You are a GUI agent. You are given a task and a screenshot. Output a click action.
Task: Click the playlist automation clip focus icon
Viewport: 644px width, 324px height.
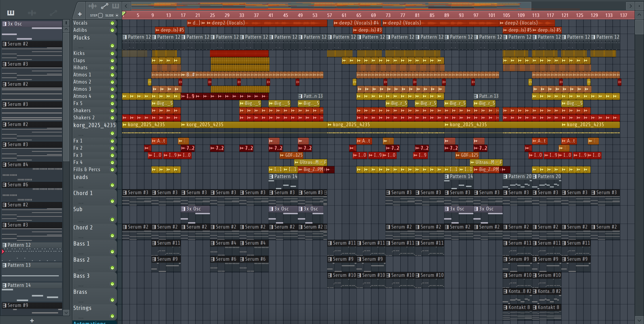pyautogui.click(x=104, y=6)
